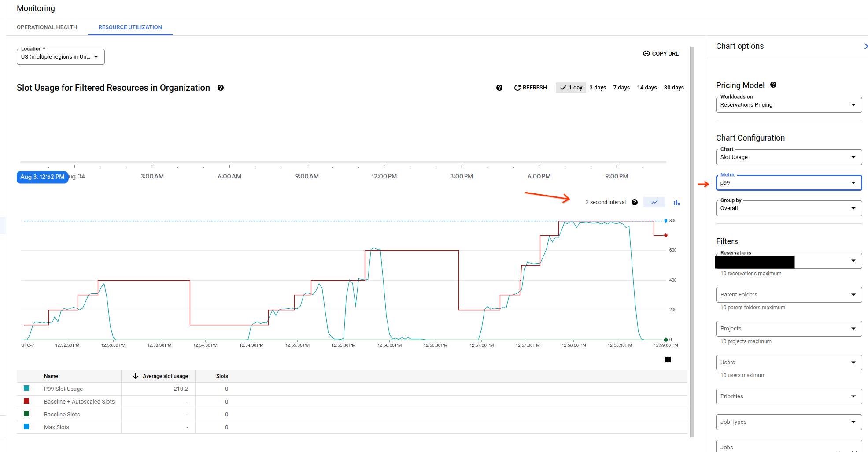Click the Refresh button

(x=531, y=87)
